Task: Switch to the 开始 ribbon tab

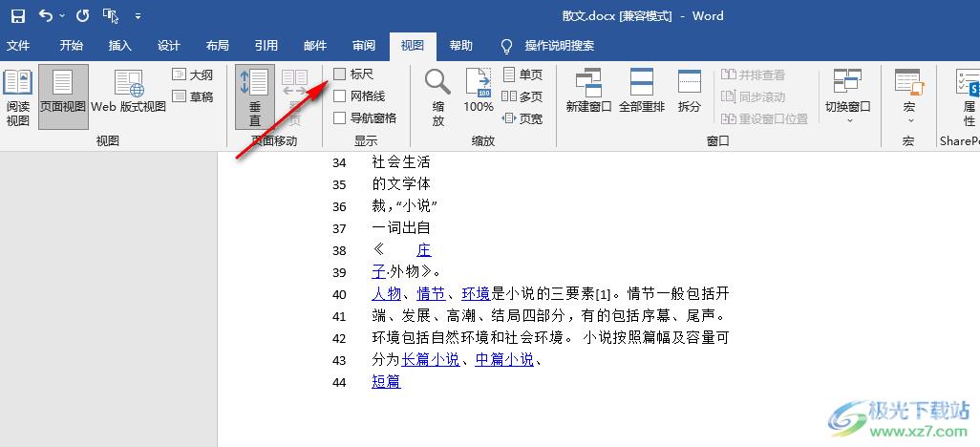Action: tap(72, 46)
